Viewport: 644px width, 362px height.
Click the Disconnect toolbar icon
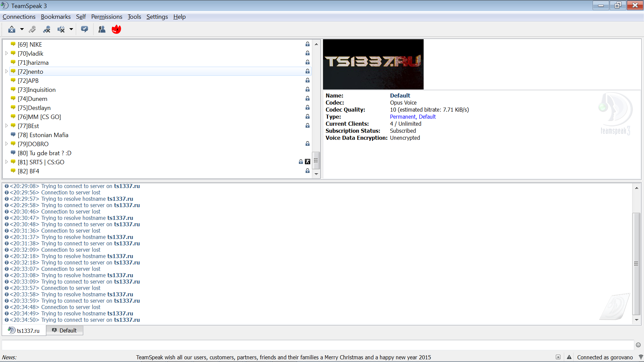coord(32,29)
